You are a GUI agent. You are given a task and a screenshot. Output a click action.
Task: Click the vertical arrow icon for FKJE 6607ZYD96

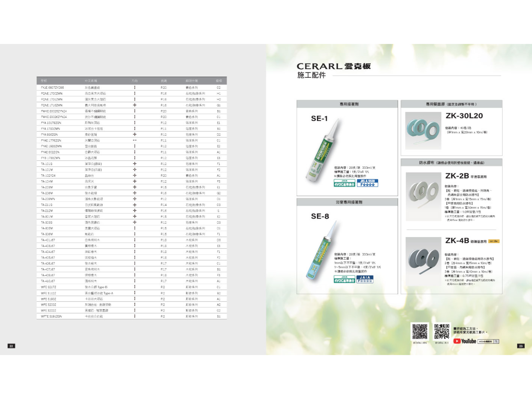click(135, 88)
